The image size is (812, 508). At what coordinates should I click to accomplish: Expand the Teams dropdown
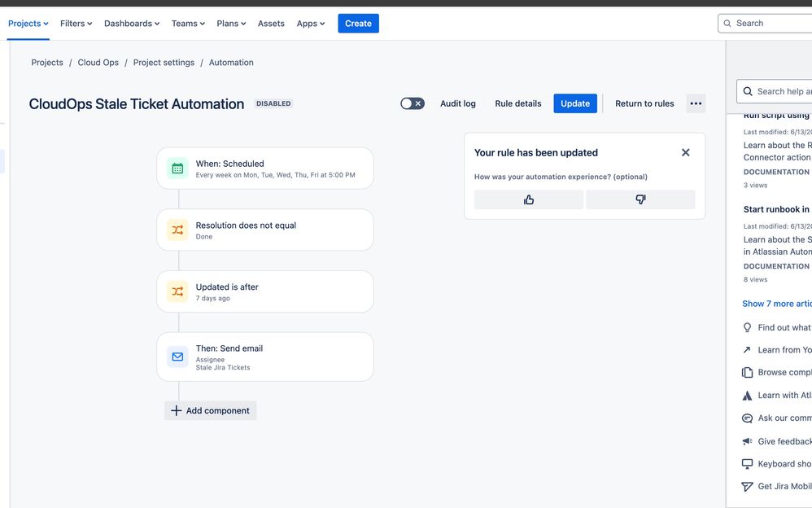[188, 24]
